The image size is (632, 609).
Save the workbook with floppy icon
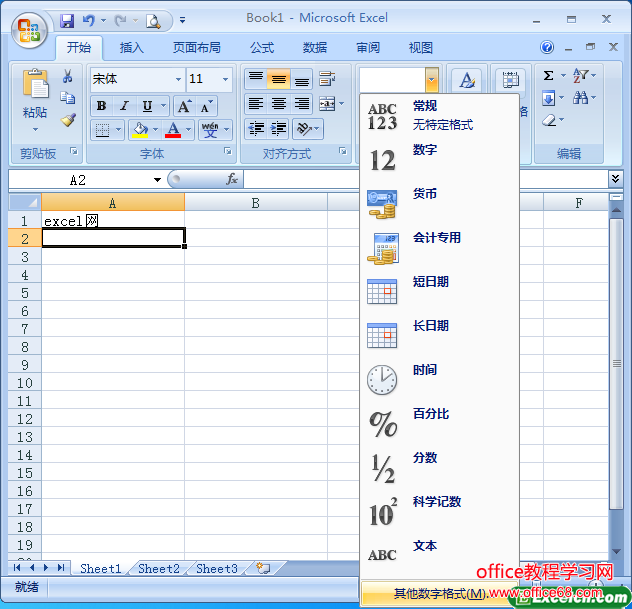click(67, 20)
